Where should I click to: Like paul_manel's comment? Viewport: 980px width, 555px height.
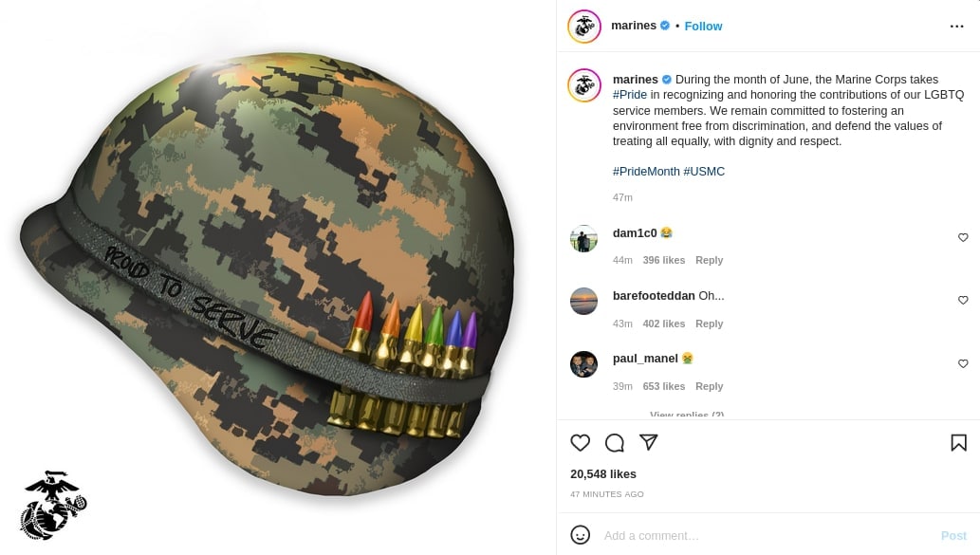963,363
